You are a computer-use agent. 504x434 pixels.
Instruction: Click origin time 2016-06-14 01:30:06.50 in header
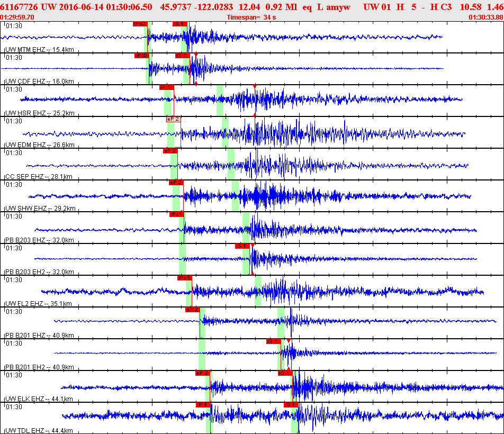106,7
